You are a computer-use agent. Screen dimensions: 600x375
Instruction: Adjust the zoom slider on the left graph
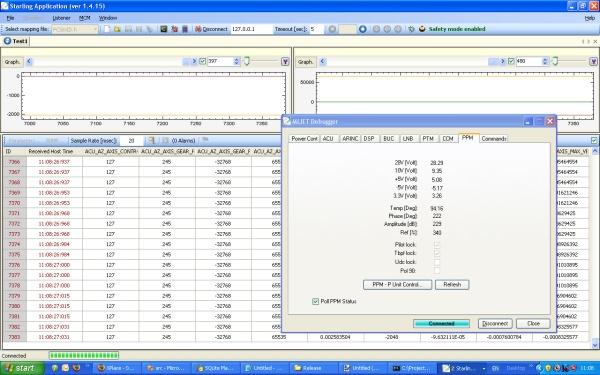[x=247, y=61]
